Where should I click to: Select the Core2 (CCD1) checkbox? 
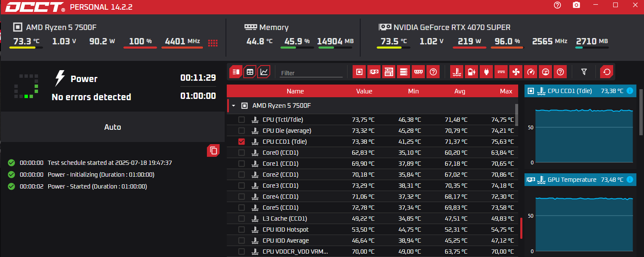click(x=242, y=175)
